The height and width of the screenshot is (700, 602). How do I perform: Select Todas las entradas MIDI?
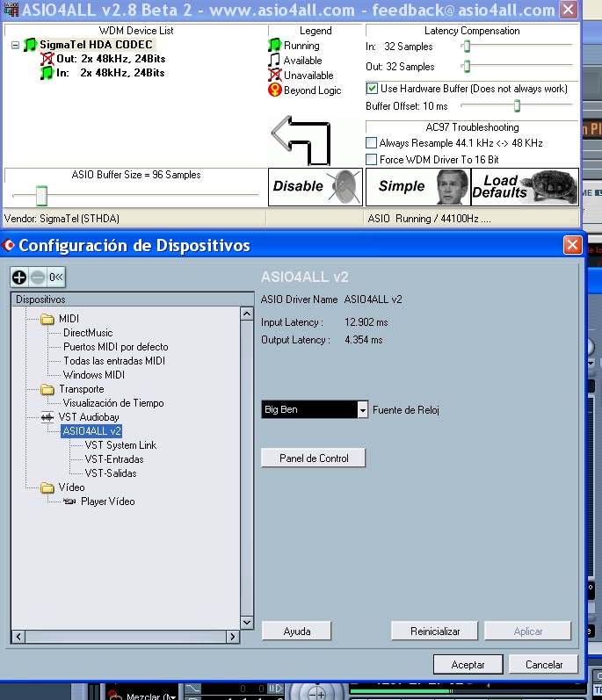[x=114, y=361]
